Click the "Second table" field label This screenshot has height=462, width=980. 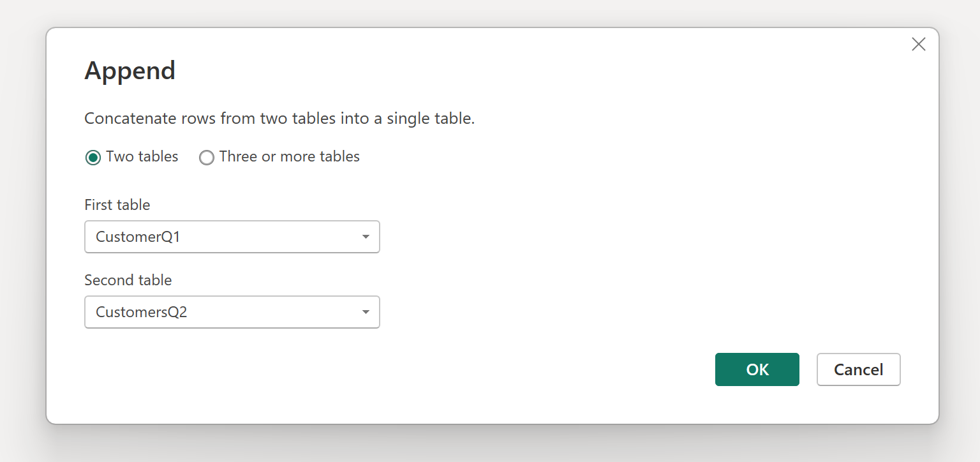128,280
